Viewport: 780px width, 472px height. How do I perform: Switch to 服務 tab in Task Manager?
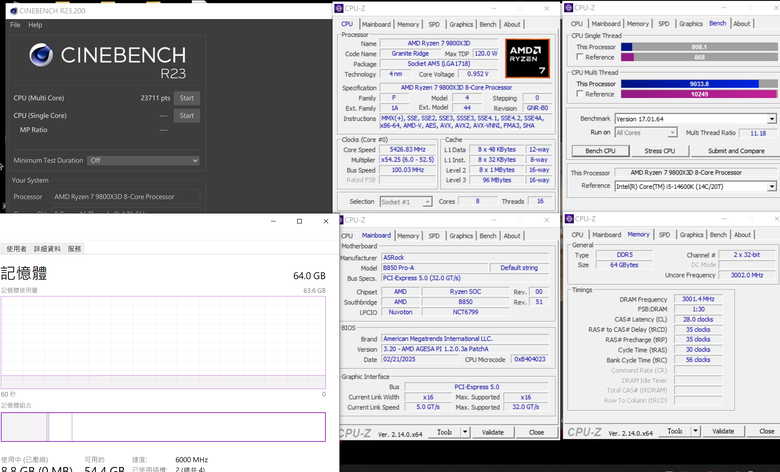(x=74, y=249)
